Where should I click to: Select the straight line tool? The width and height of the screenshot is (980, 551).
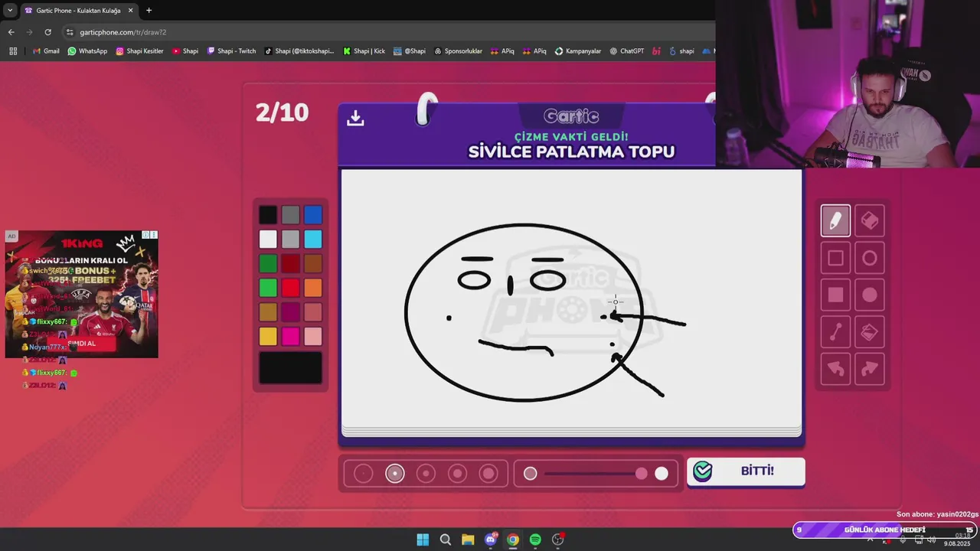click(835, 332)
